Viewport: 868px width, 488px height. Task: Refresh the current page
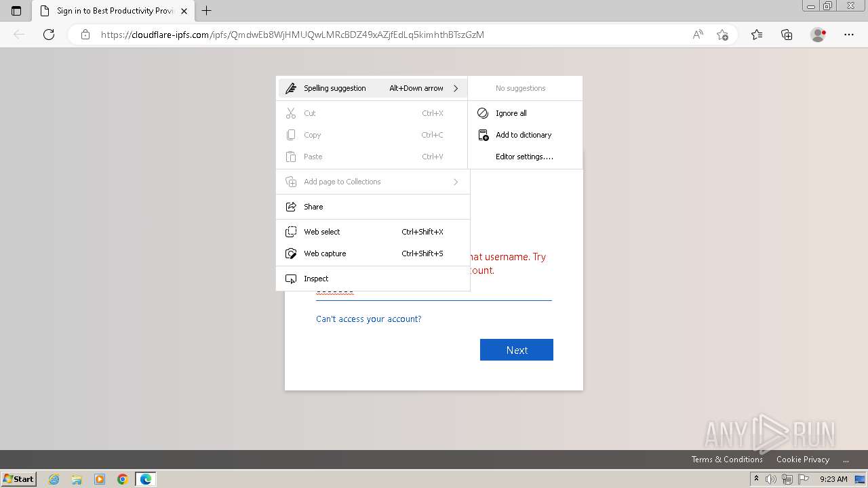coord(49,35)
